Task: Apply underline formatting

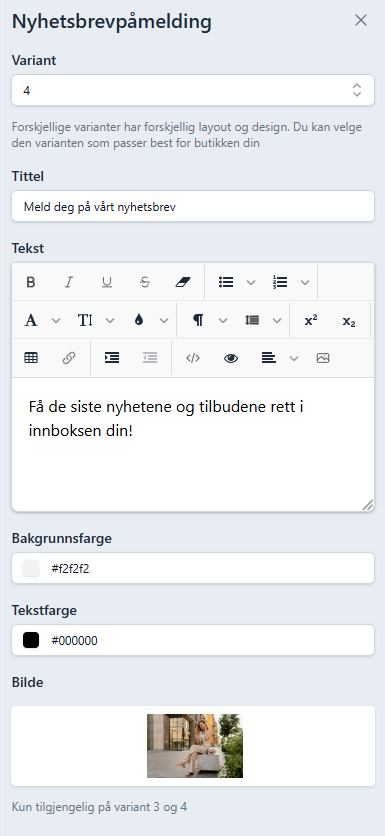Action: click(107, 282)
